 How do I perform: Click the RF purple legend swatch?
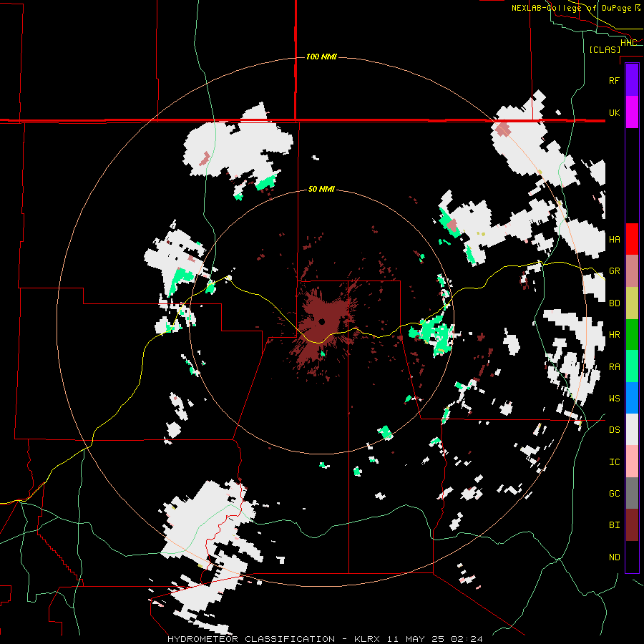632,80
